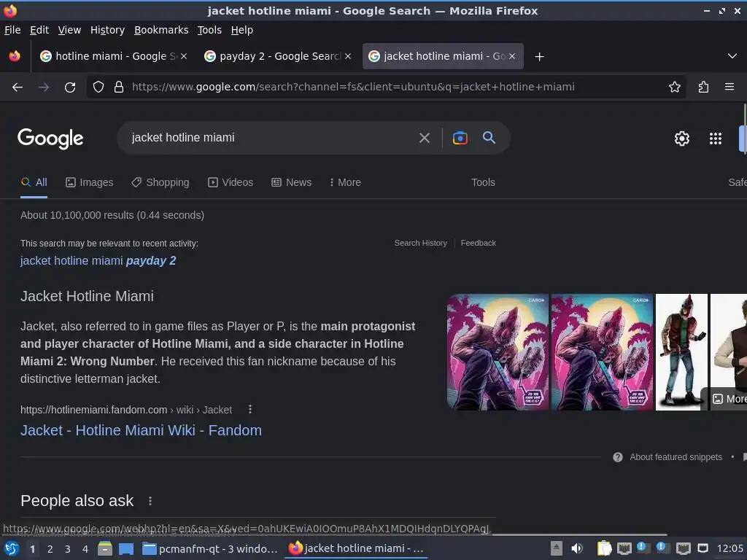The width and height of the screenshot is (747, 560).
Task: Open the History menu
Action: pyautogui.click(x=108, y=30)
